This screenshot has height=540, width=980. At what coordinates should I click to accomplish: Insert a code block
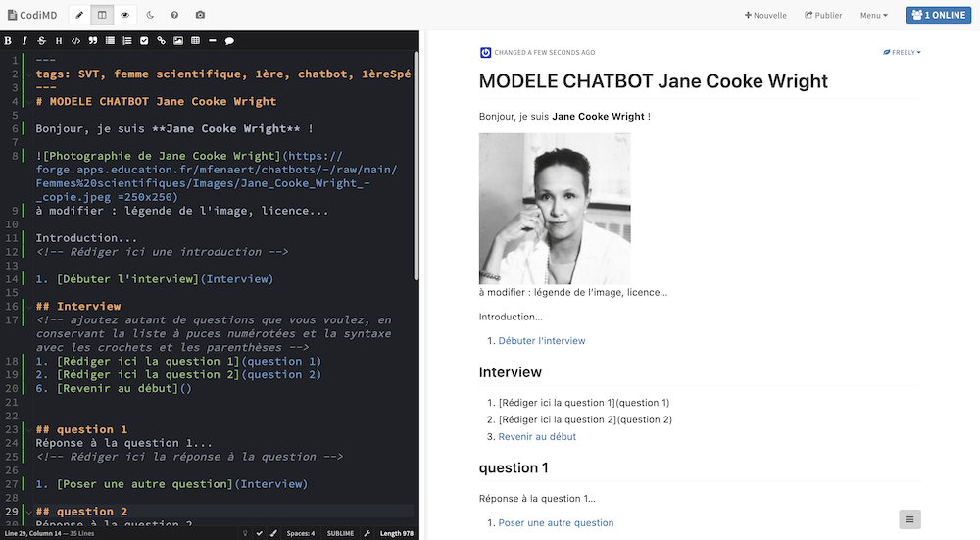(x=76, y=41)
